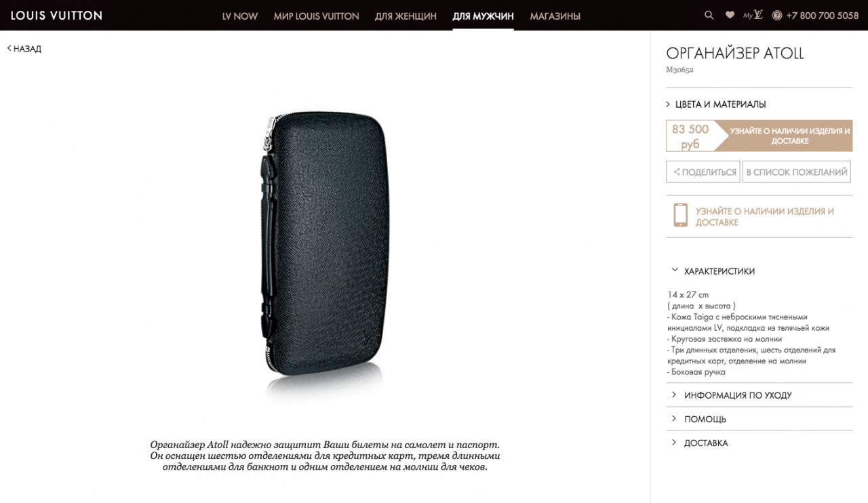Click the Мир Louis Vuitton menu
Viewport: 868px width, 503px height.
click(316, 16)
